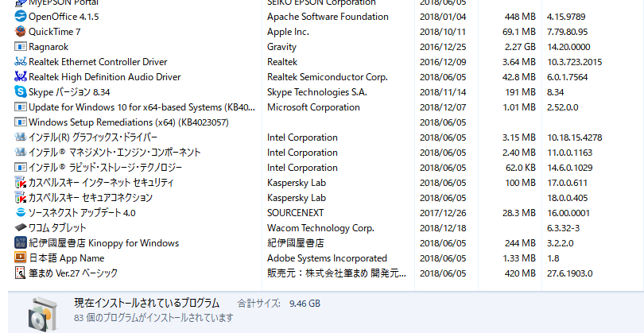Click the 83 個のプログラム status text
The width and height of the screenshot is (644, 333).
click(x=153, y=317)
